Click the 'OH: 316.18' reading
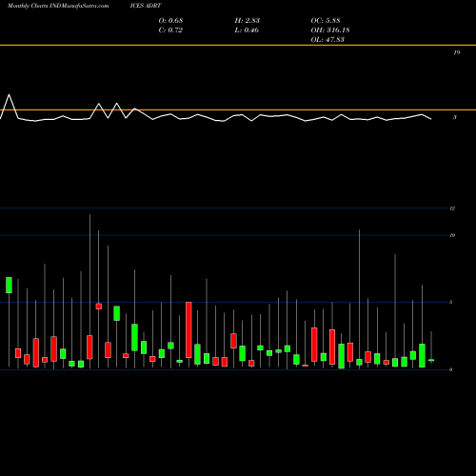This screenshot has width=476, height=476. tap(330, 30)
